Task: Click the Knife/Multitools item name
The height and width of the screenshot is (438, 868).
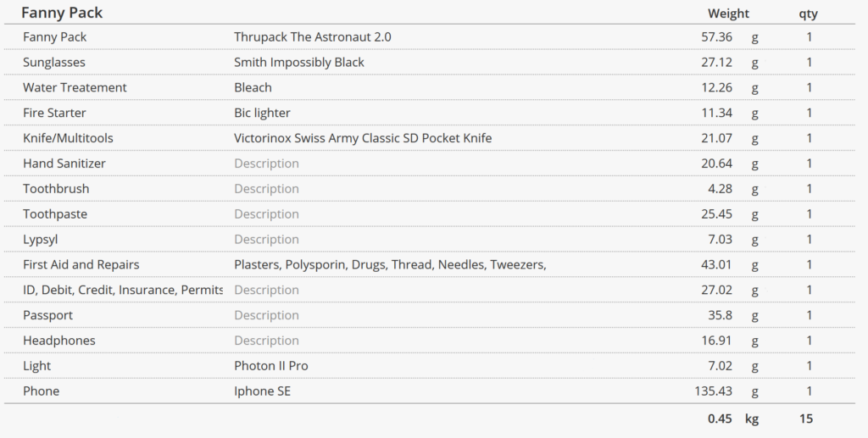Action: 68,138
